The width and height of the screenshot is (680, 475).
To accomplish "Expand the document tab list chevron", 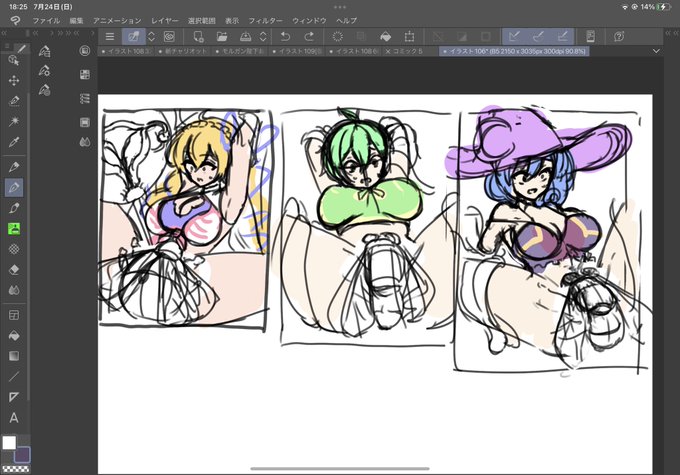I will point(656,51).
